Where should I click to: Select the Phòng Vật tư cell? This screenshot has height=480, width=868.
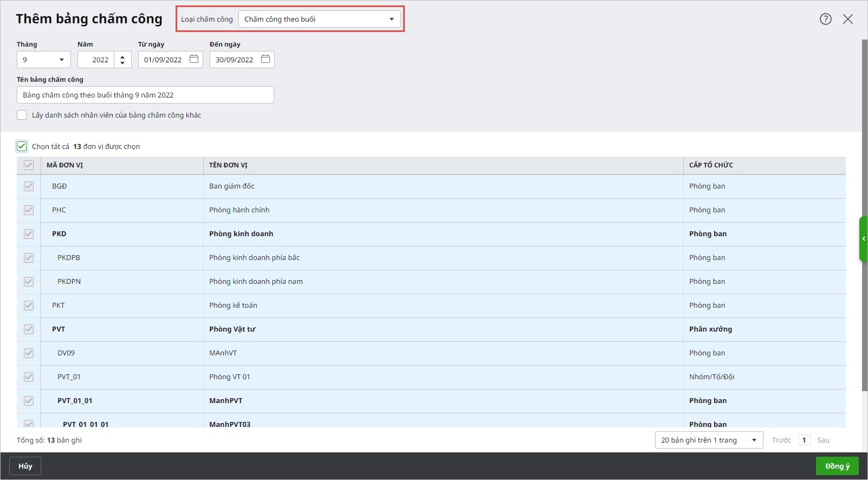(x=443, y=329)
